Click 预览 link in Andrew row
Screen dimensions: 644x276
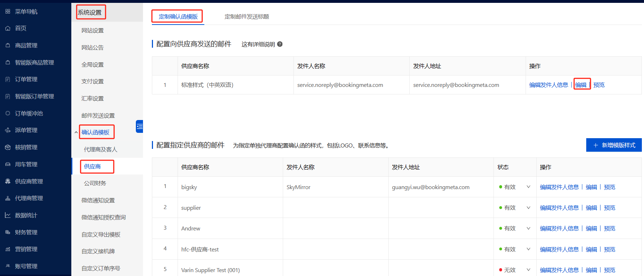(x=610, y=228)
